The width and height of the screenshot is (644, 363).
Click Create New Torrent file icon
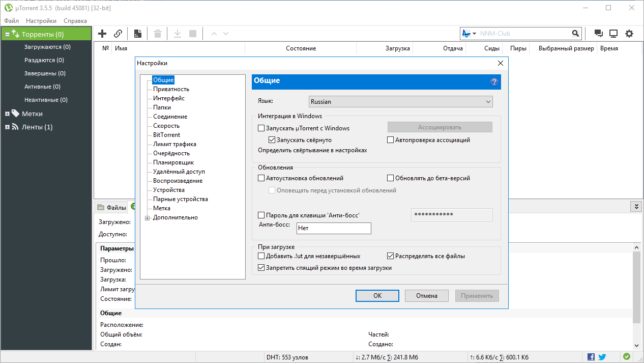pyautogui.click(x=137, y=34)
